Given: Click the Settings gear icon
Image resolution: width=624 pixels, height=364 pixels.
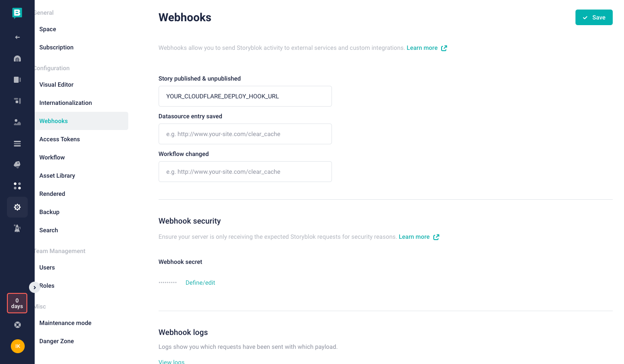Looking at the screenshot, I should pos(17,207).
